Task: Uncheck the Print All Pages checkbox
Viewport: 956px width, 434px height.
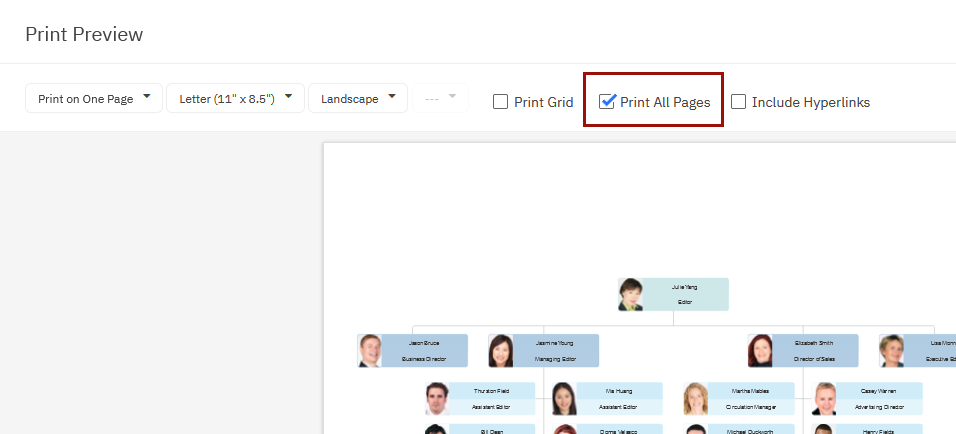Action: (607, 102)
